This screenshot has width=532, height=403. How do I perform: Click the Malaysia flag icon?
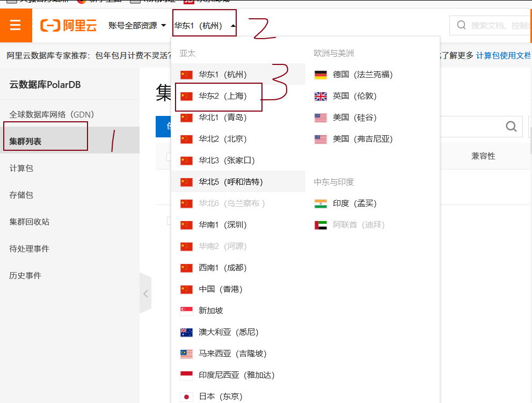(186, 354)
